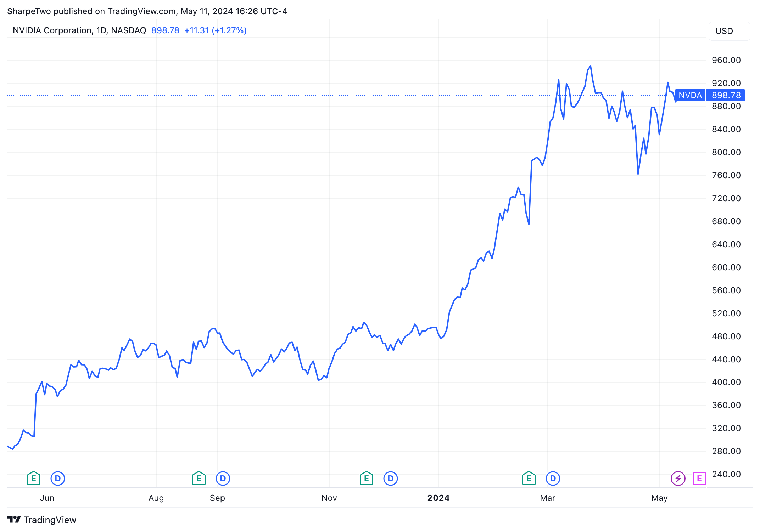The height and width of the screenshot is (532, 760).
Task: Click the TradingView logo link
Action: pyautogui.click(x=42, y=520)
